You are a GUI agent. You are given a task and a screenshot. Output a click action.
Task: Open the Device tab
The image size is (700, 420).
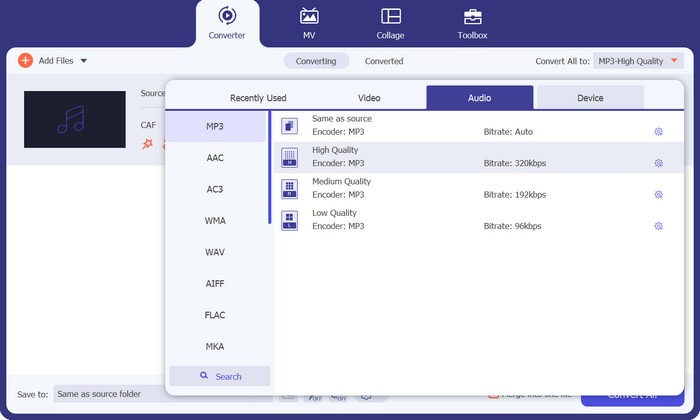pyautogui.click(x=590, y=98)
